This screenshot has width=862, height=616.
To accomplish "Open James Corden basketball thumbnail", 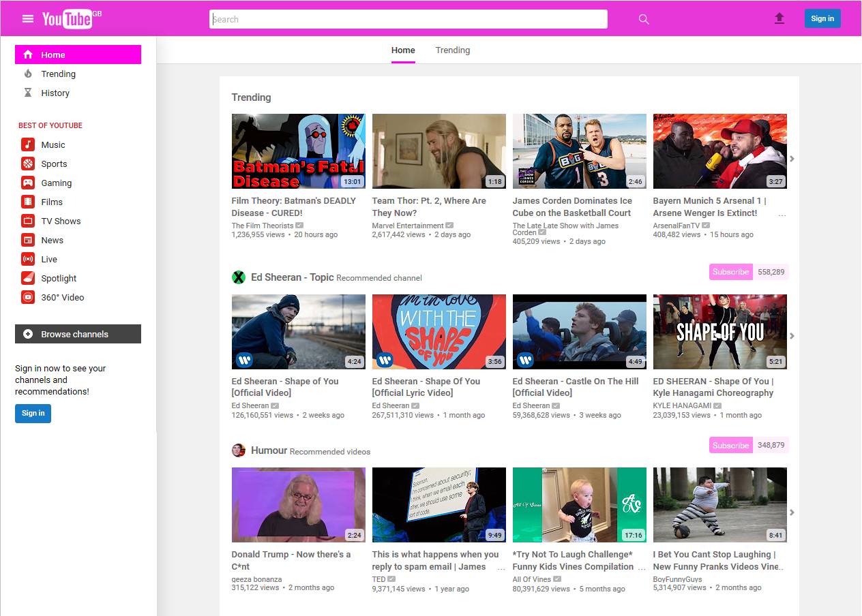I will click(x=580, y=151).
